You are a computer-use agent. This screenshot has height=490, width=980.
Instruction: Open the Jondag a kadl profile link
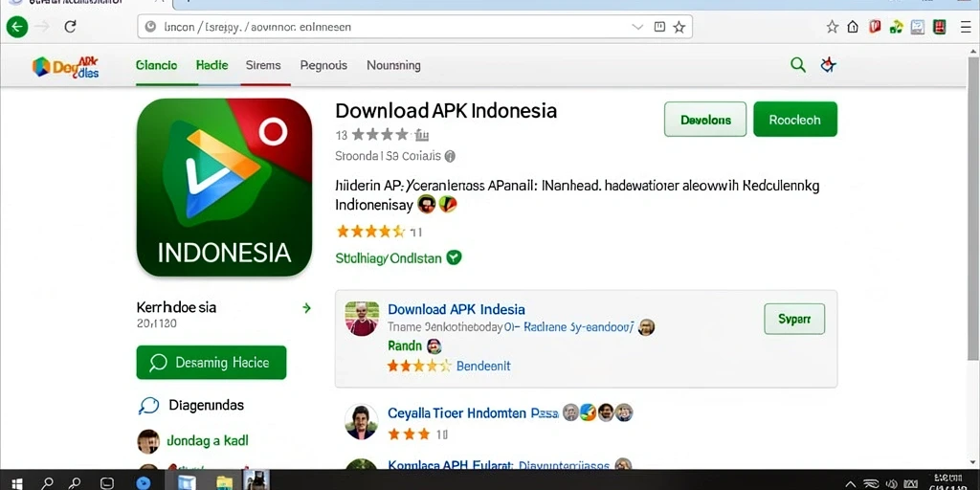(x=208, y=440)
